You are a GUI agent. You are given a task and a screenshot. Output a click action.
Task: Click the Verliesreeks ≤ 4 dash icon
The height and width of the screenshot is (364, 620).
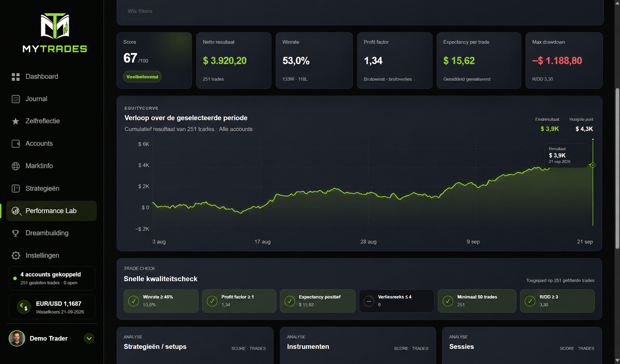369,301
